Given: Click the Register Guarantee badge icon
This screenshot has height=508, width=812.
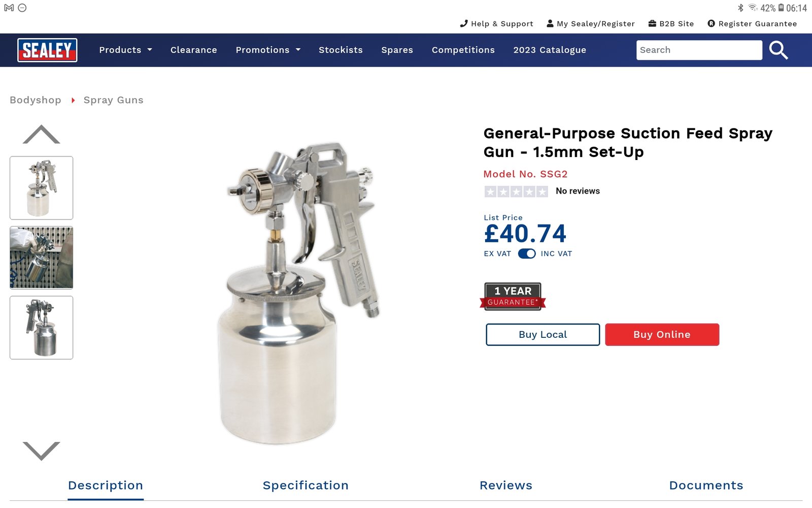Looking at the screenshot, I should [x=711, y=23].
